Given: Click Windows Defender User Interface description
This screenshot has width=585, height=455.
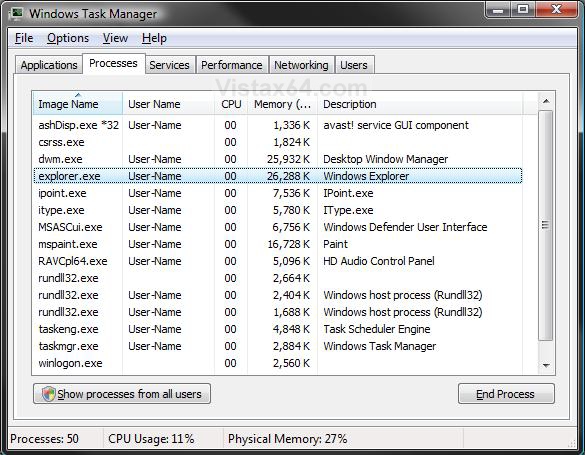Looking at the screenshot, I should (405, 227).
